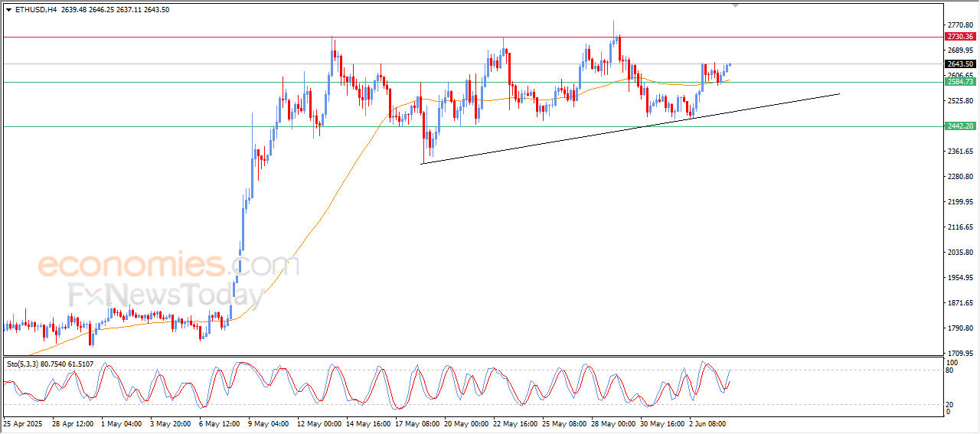
Task: Click the grey chart shift triangle at top
Action: pyautogui.click(x=736, y=5)
